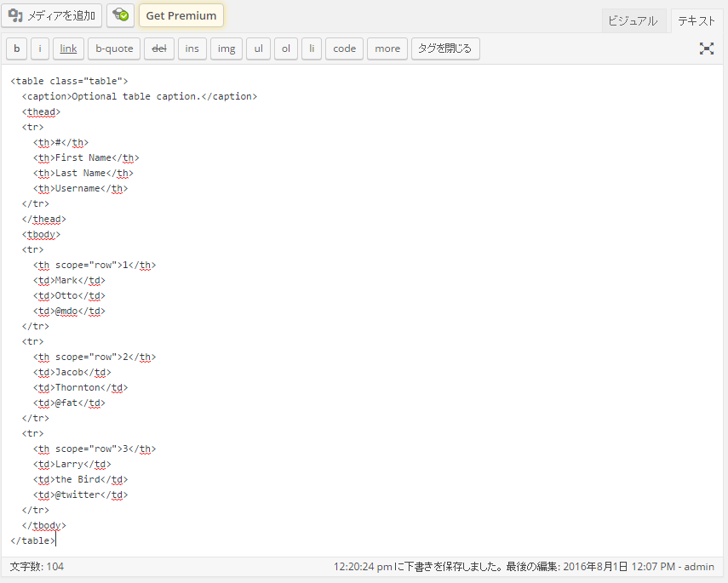The height and width of the screenshot is (583, 728).
Task: Click the word count '文字数: 104' status
Action: point(37,567)
